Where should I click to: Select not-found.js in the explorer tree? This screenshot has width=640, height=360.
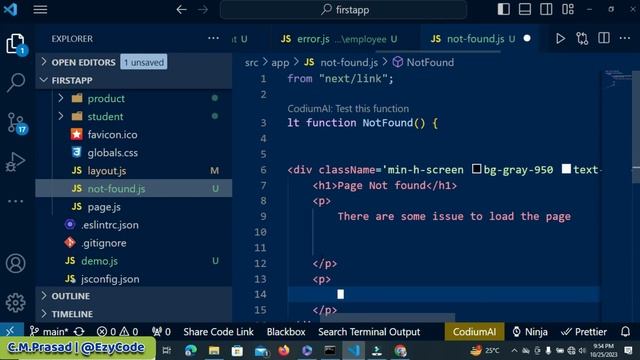pyautogui.click(x=134, y=189)
